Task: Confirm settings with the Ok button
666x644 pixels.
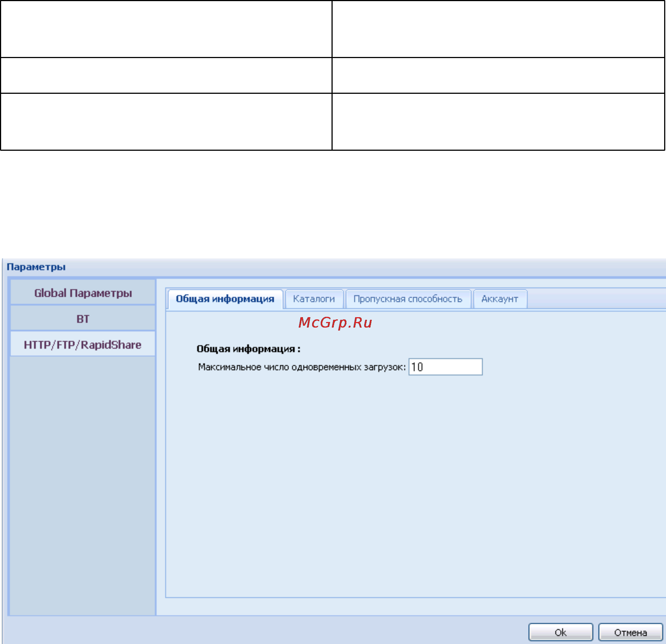Action: (x=560, y=632)
